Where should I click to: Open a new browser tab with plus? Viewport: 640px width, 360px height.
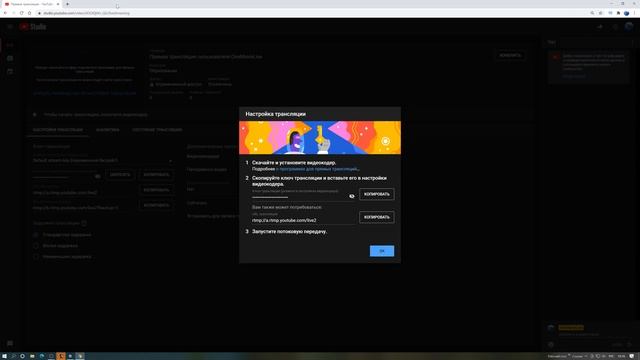point(67,4)
